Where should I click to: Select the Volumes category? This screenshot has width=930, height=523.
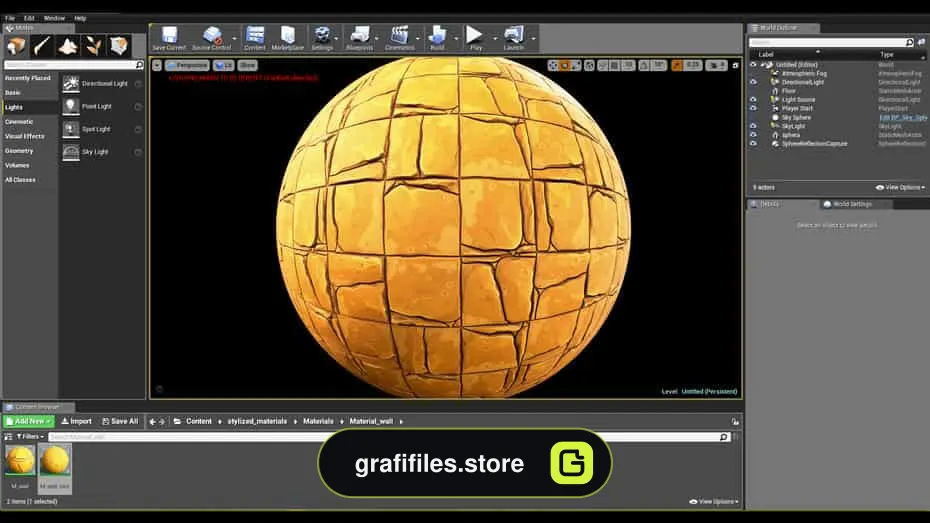[17, 165]
